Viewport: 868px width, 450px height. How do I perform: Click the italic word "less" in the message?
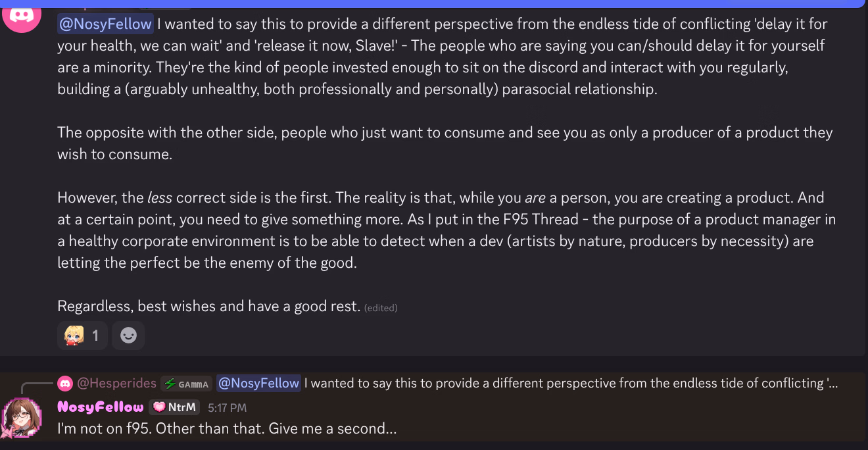160,198
